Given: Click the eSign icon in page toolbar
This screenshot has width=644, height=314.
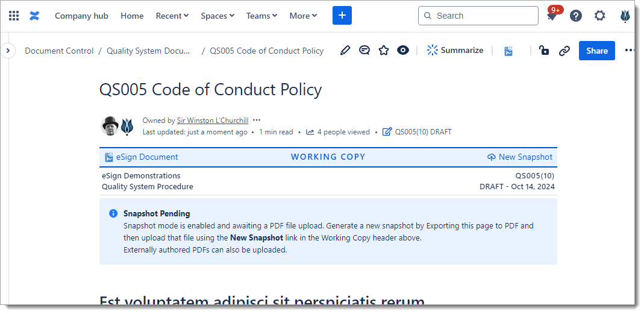Looking at the screenshot, I should point(509,51).
